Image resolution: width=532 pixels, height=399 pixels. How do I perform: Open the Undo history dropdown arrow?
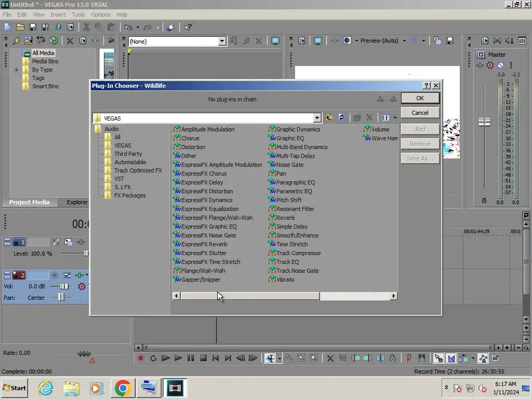point(137,27)
